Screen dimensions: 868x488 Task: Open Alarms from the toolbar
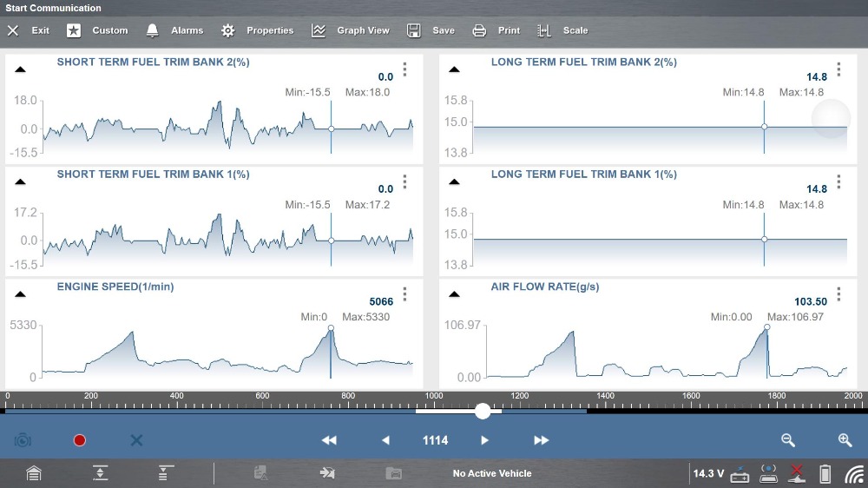[174, 30]
